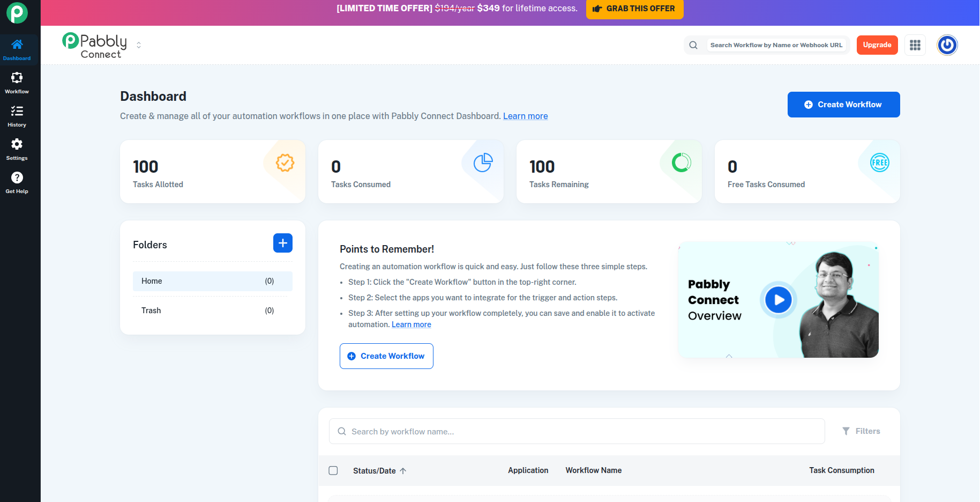Click the outlined Create Workflow button
The height and width of the screenshot is (502, 980).
tap(386, 356)
